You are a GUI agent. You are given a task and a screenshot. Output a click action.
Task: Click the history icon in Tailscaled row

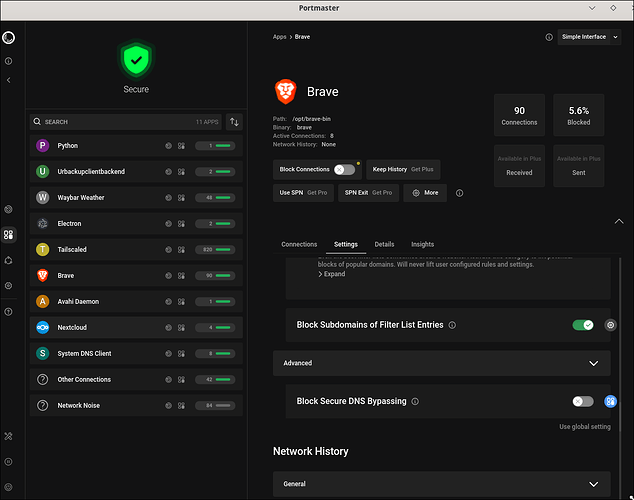tap(169, 249)
